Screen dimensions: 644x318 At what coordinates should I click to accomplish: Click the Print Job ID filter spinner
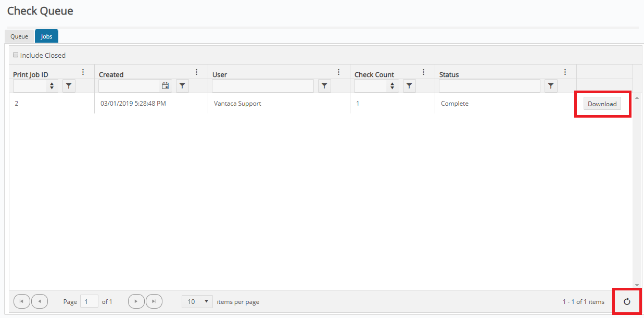click(x=52, y=86)
